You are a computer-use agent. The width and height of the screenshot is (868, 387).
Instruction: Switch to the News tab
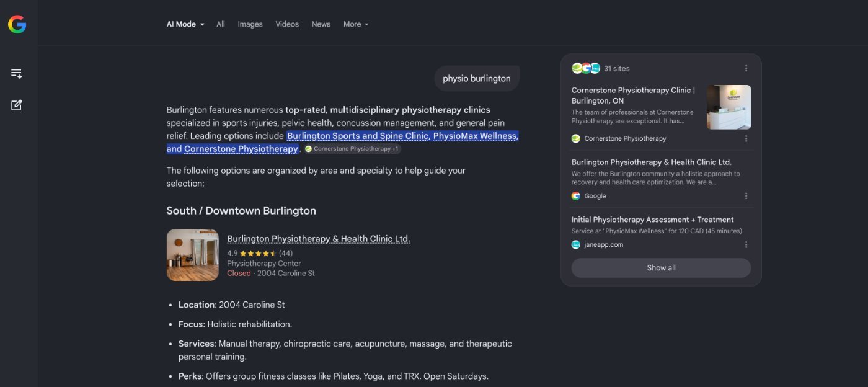point(321,24)
